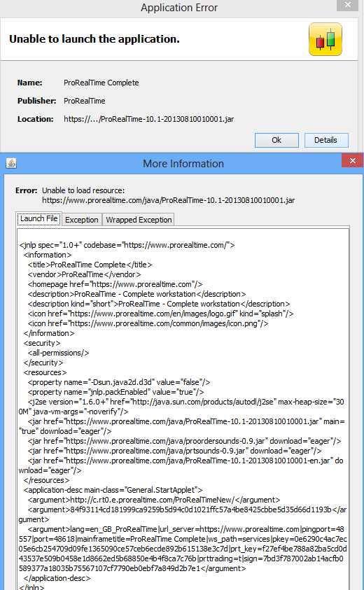Click the description kind="short" line
Viewport: 364px width, 590px height.
tap(158, 304)
